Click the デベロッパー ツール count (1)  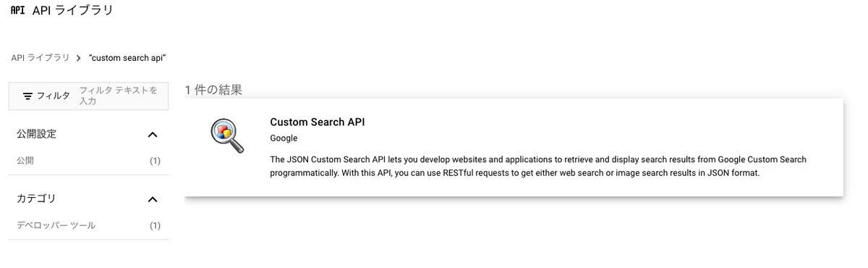[155, 225]
